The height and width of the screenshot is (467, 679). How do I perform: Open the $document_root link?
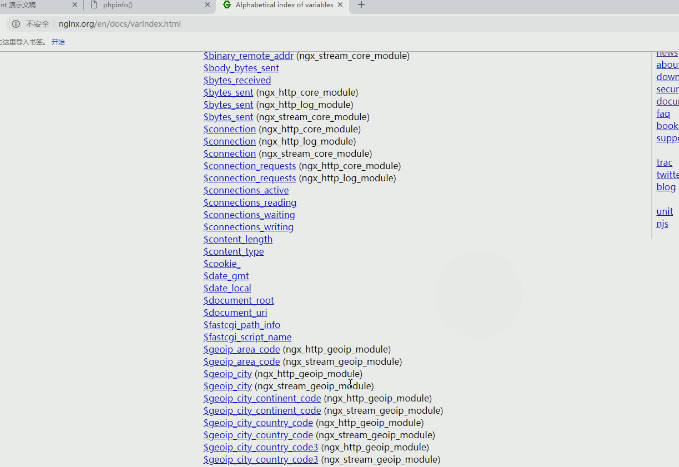point(239,300)
